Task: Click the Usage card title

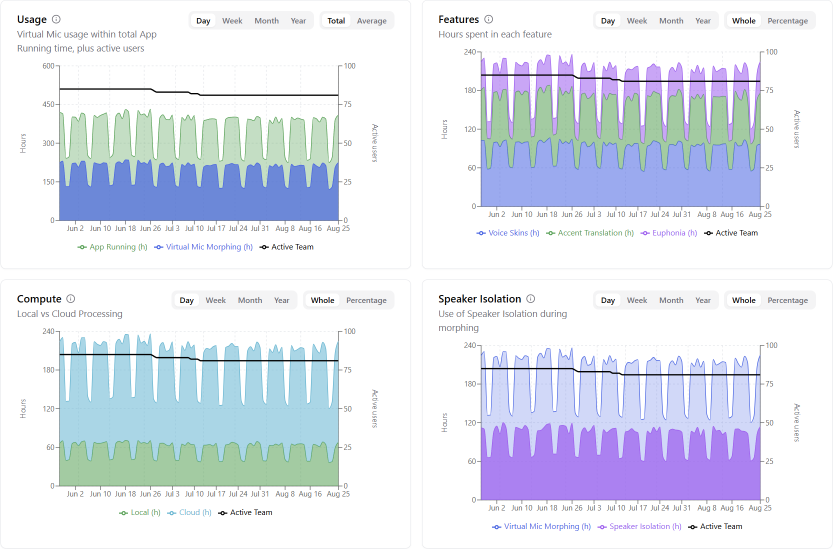Action: pos(32,19)
